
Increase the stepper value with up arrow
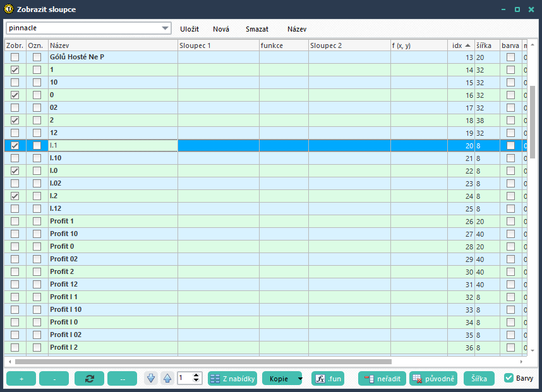click(196, 376)
